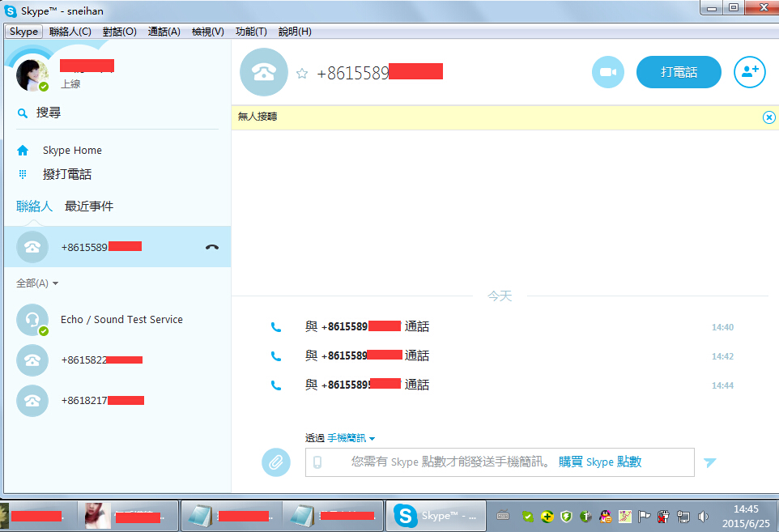Click the paperclip attach file icon
This screenshot has height=532, width=779.
pyautogui.click(x=275, y=462)
